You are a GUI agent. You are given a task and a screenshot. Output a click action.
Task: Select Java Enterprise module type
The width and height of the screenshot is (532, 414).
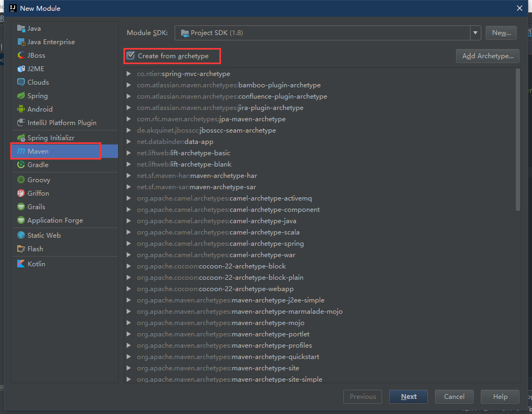click(x=65, y=42)
